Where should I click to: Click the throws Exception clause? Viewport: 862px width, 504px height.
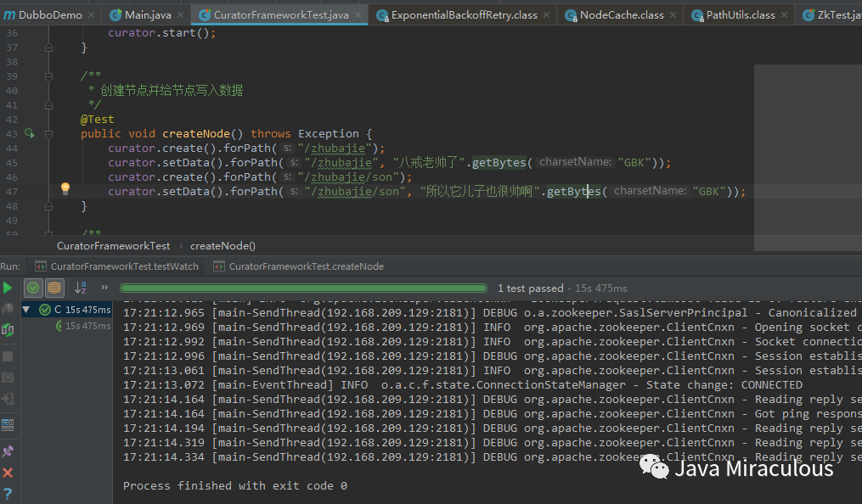(305, 133)
